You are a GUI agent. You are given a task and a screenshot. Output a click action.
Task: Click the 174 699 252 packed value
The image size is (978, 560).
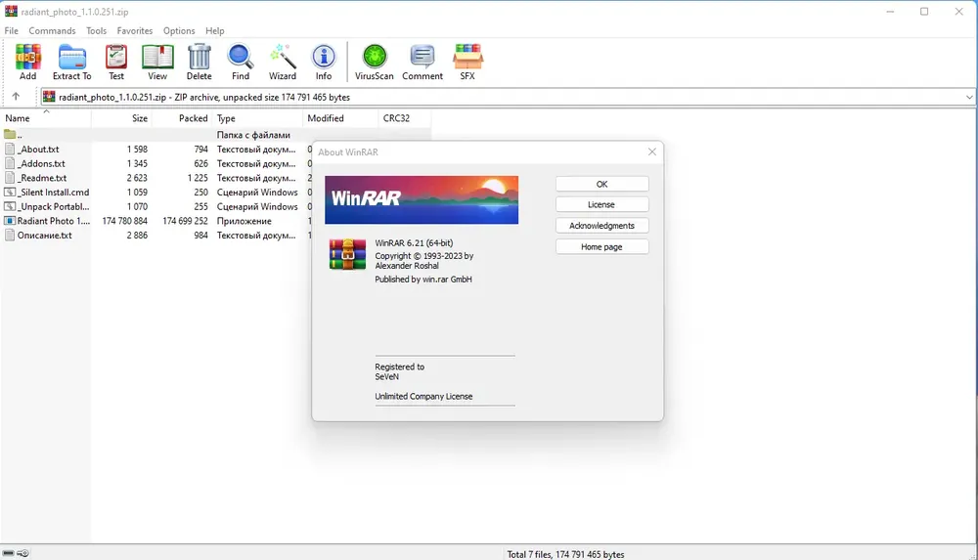185,221
